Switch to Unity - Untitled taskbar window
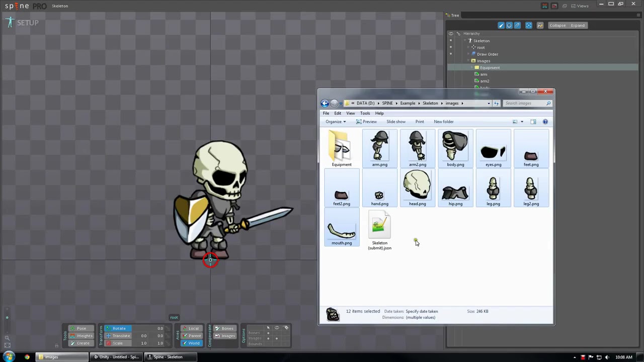This screenshot has width=644, height=362. pyautogui.click(x=116, y=357)
